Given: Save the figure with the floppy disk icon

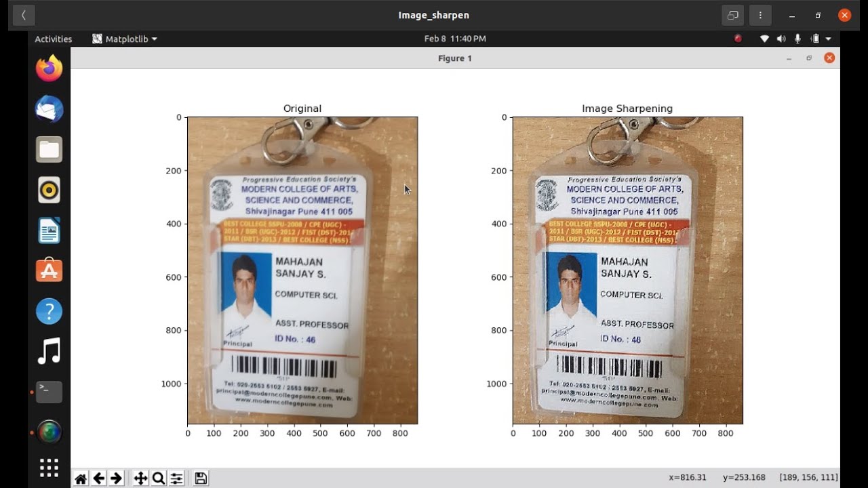Looking at the screenshot, I should tap(201, 479).
